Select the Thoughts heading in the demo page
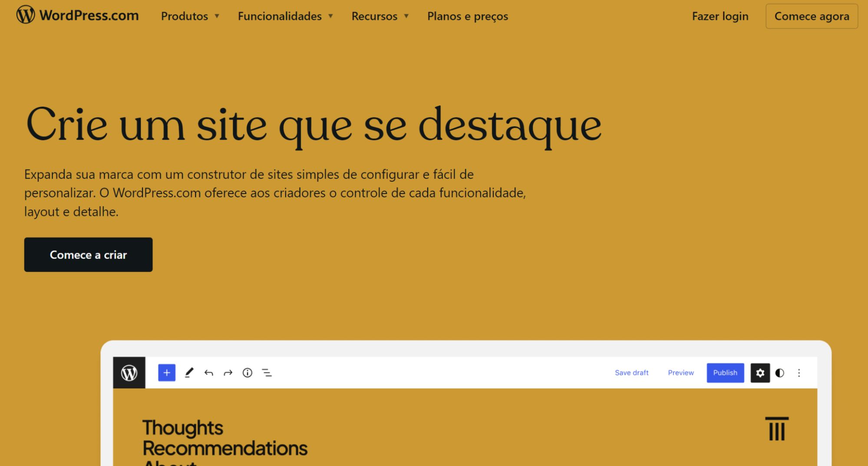Screen dimensions: 868x466 (x=183, y=427)
